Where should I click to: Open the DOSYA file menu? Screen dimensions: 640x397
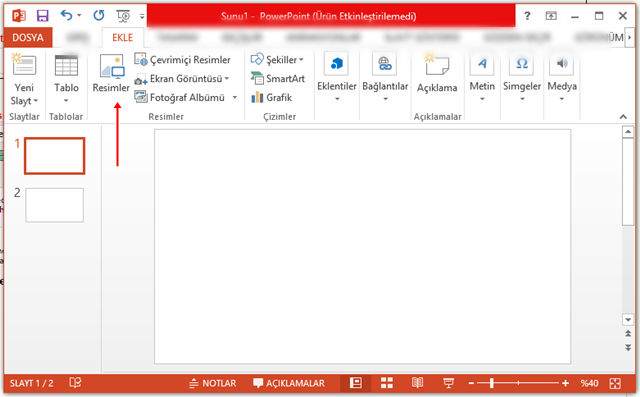tap(28, 38)
